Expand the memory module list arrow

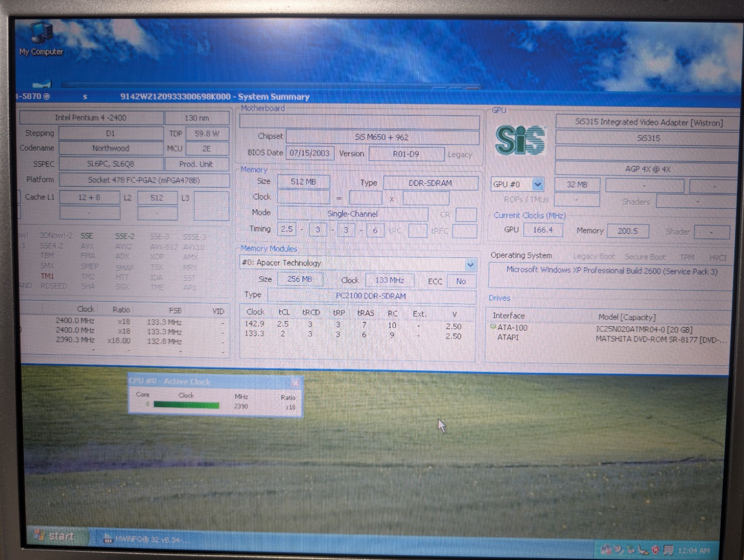pos(471,265)
